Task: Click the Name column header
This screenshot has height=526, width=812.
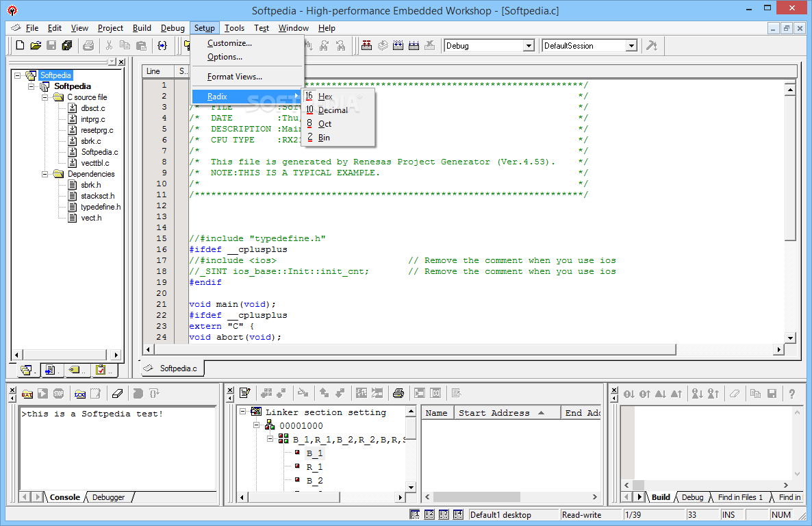Action: [x=437, y=413]
